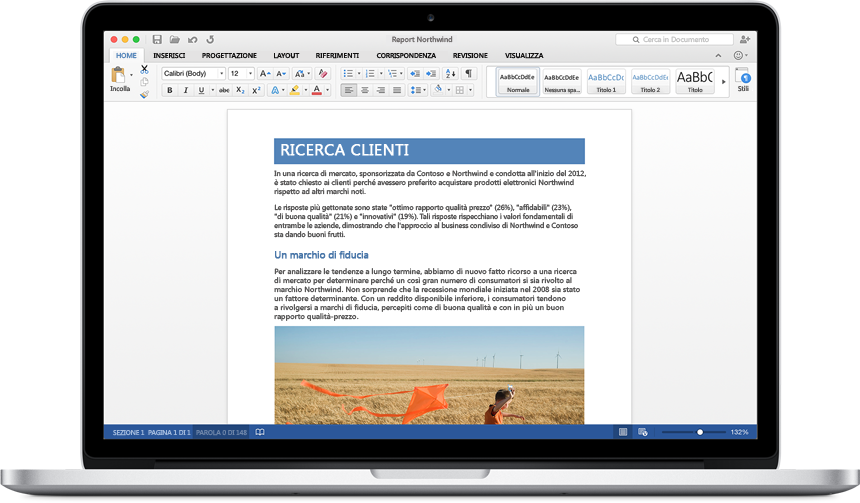
Task: Open the paste options arrow next to Incolla
Action: [131, 75]
